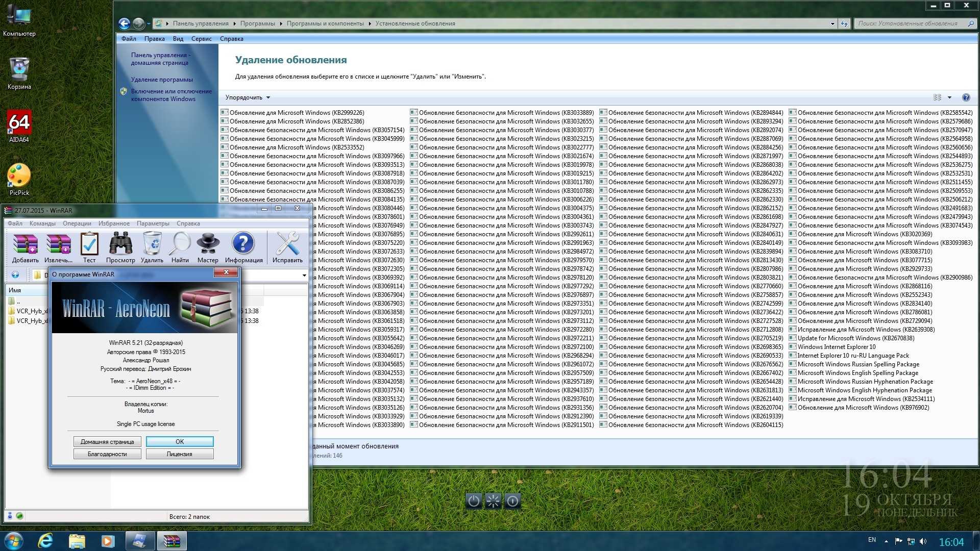Click the Имя column header in WinRAR

(15, 290)
